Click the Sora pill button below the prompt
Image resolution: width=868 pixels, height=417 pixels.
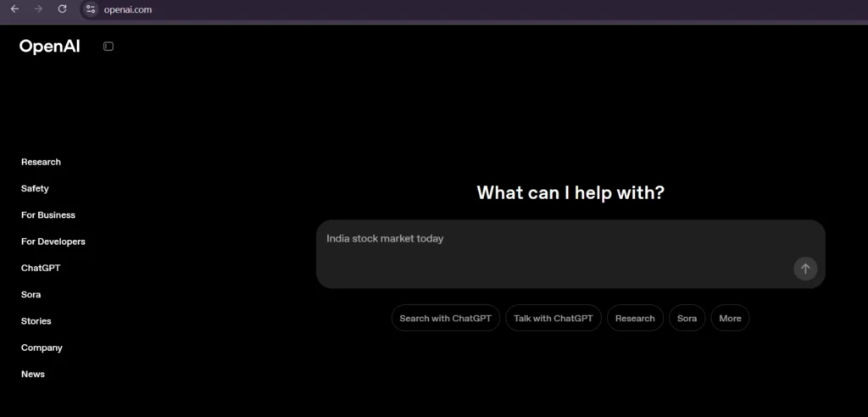tap(687, 319)
